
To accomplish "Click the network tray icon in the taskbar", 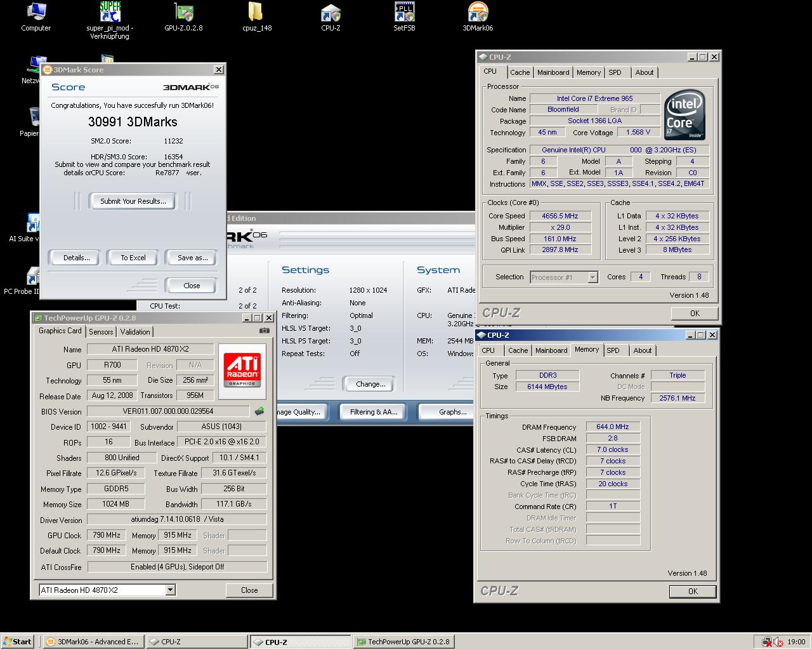I will (x=767, y=642).
